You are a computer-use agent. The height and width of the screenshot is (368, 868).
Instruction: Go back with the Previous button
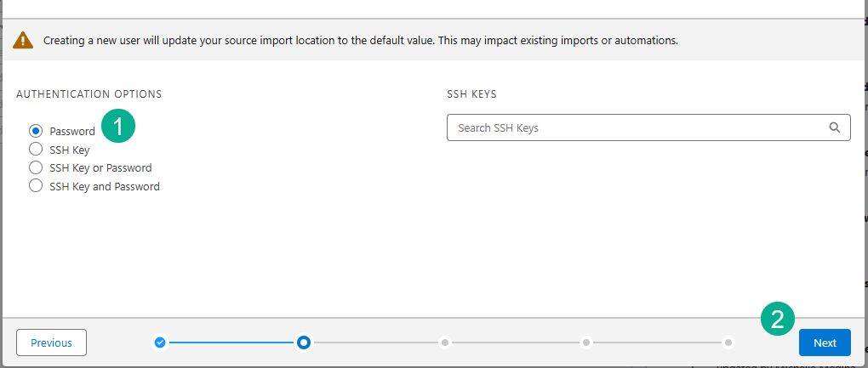coord(51,343)
